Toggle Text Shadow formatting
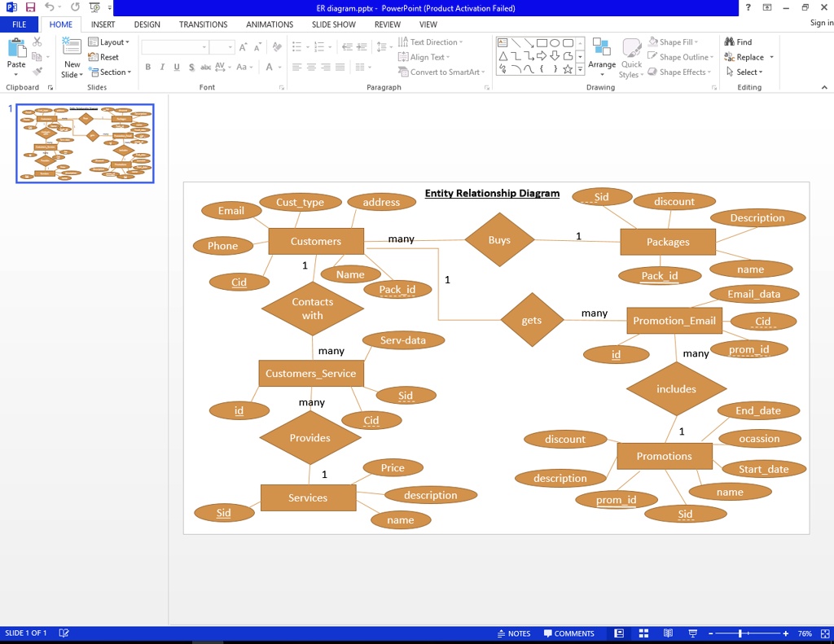 point(191,67)
